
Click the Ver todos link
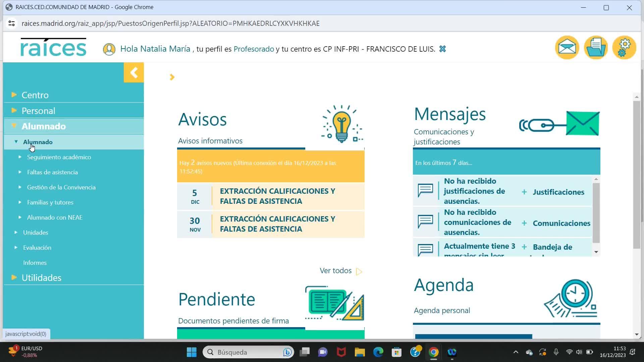click(336, 270)
